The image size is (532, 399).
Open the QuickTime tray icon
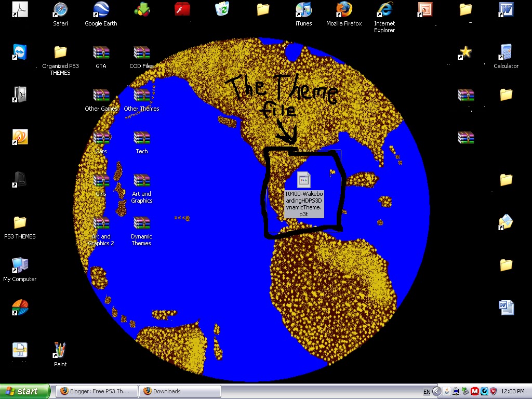click(484, 392)
